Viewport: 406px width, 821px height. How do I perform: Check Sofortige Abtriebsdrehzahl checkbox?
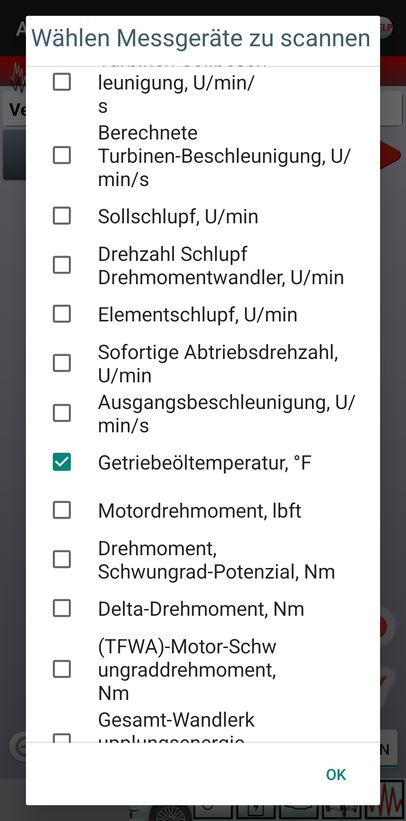[x=62, y=363]
